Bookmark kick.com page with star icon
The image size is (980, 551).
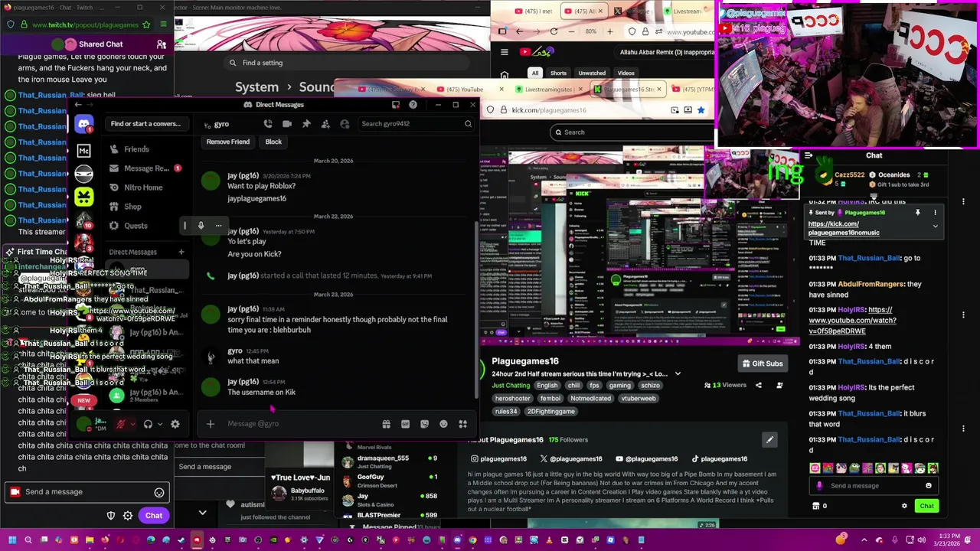coord(701,110)
